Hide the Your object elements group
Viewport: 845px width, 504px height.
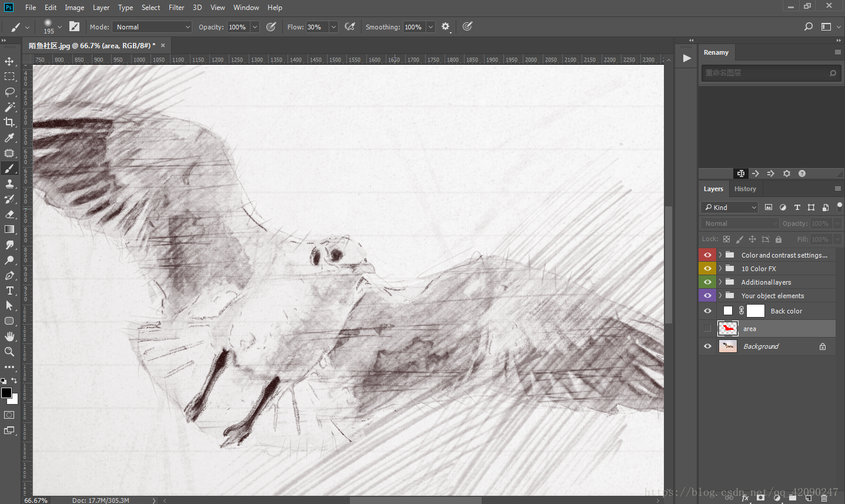pos(707,295)
